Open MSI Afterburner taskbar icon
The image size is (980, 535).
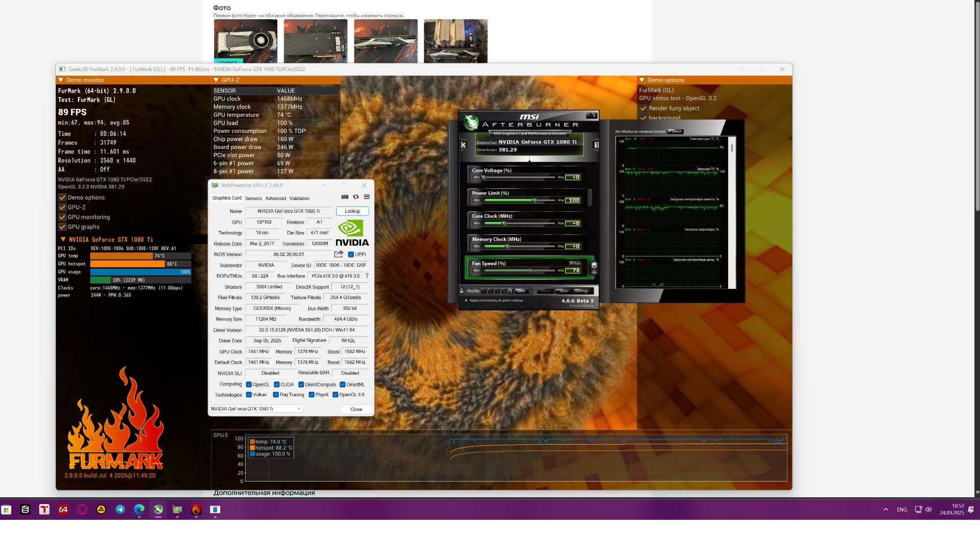(158, 510)
